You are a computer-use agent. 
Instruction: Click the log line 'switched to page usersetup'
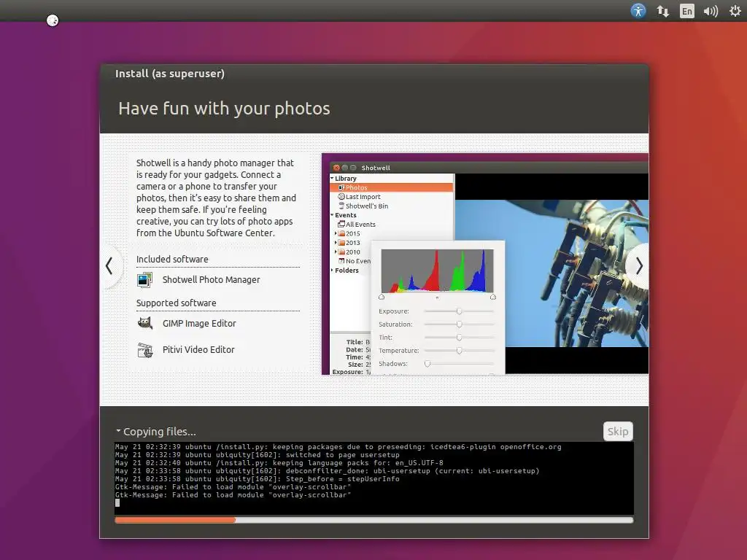click(258, 455)
